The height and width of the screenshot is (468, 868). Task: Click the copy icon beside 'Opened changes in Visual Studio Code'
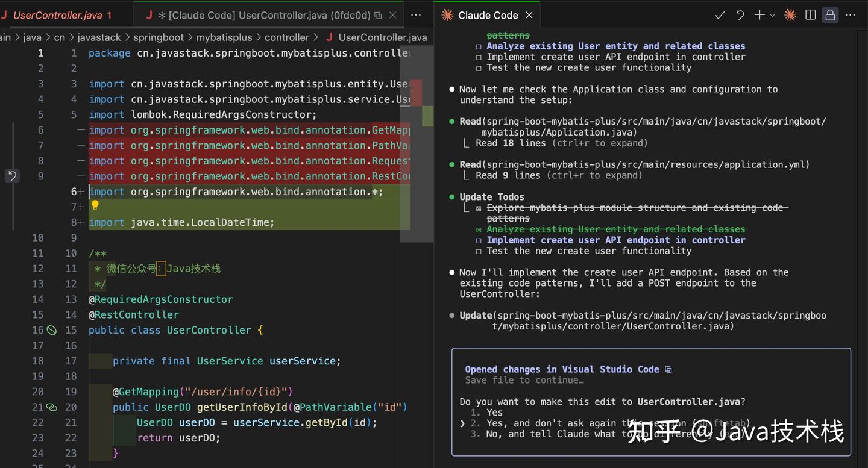tap(668, 369)
